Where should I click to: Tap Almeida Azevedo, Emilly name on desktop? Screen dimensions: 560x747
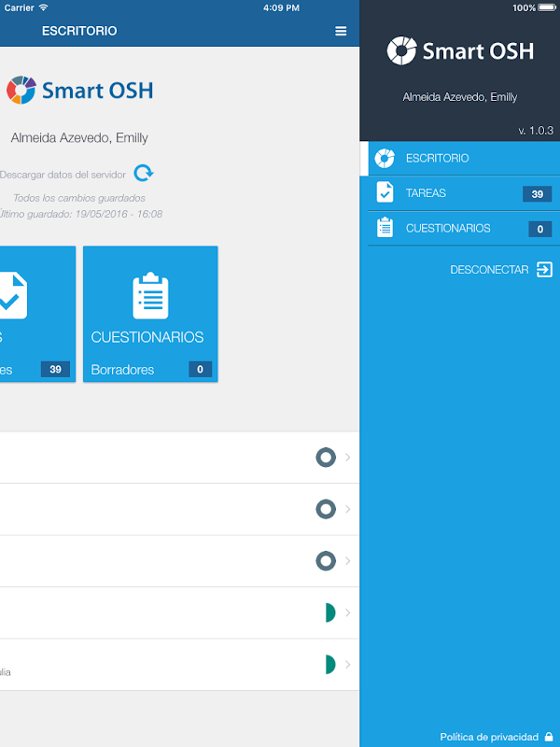[79, 137]
